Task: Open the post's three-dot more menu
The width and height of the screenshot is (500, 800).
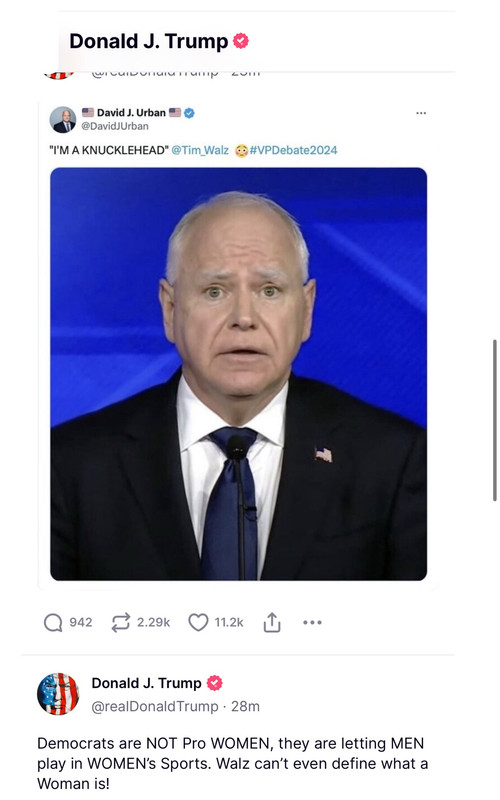Action: pos(312,622)
